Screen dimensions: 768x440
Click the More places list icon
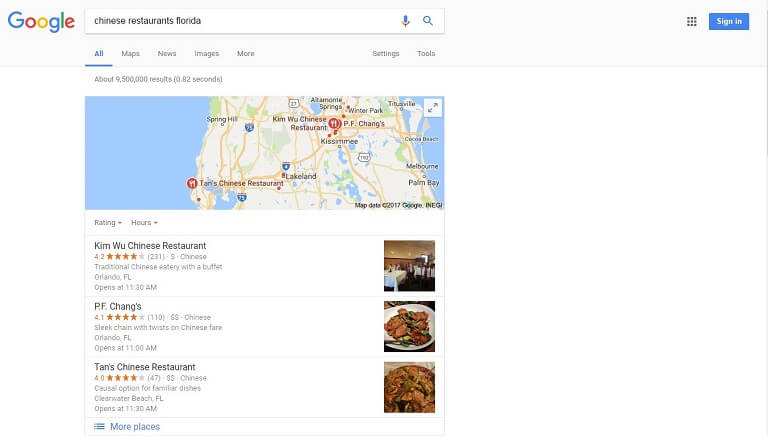click(x=99, y=427)
